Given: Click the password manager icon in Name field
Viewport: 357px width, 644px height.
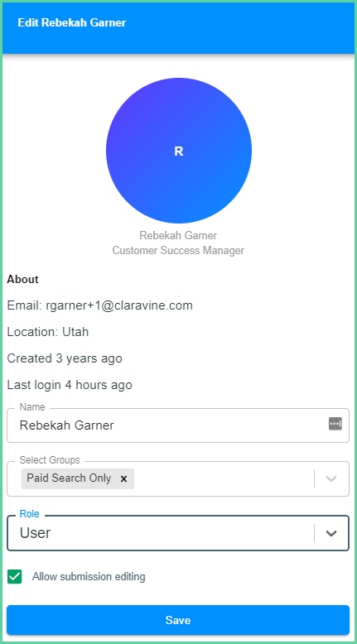Looking at the screenshot, I should (x=335, y=424).
